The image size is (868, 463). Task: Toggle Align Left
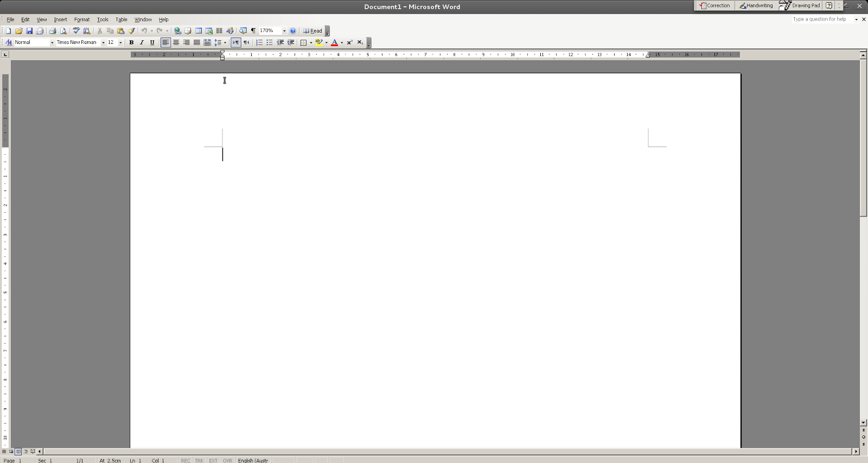(165, 42)
